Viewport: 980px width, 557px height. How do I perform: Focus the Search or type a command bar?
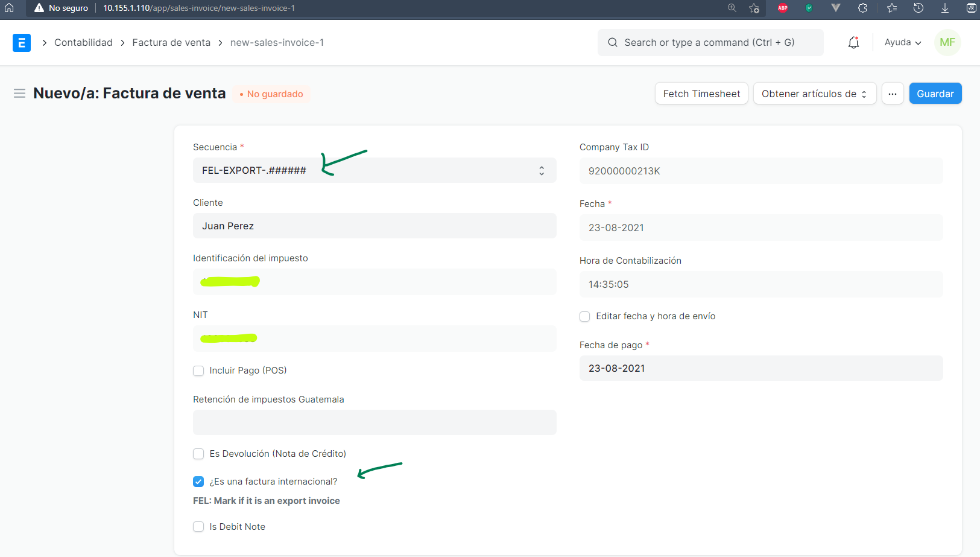(x=710, y=42)
